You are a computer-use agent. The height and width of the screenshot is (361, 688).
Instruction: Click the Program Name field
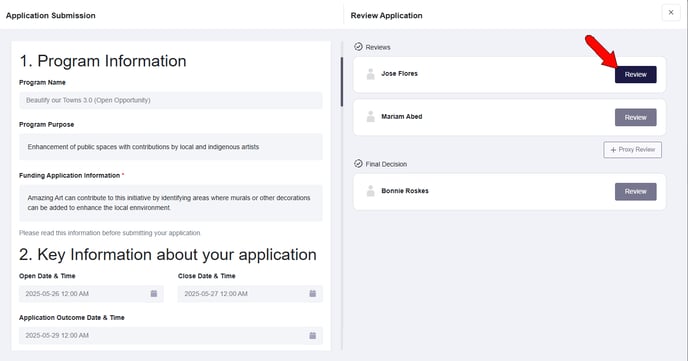pos(171,100)
